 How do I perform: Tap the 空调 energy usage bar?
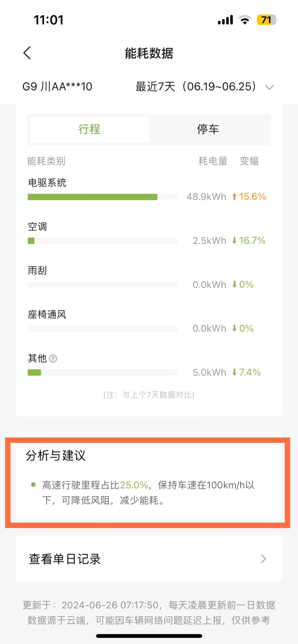(102, 241)
